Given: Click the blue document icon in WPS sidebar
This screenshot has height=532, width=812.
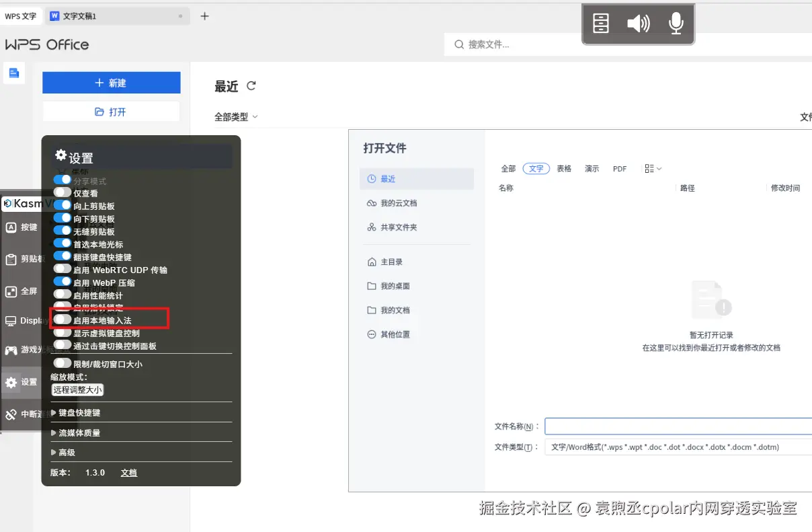Looking at the screenshot, I should point(14,73).
